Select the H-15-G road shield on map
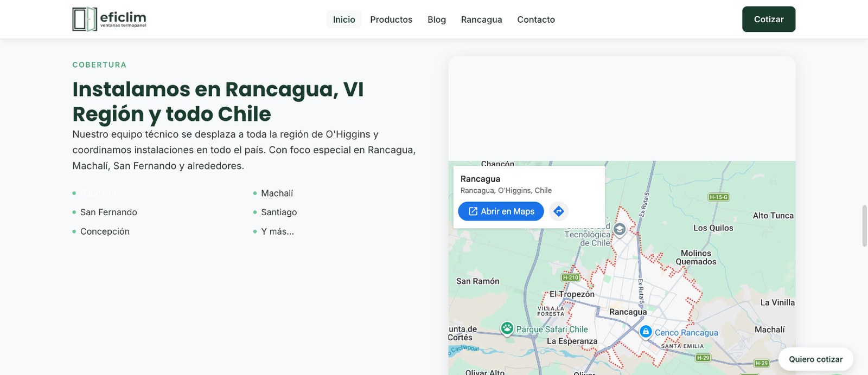Viewport: 868px width, 375px height. 719,197
